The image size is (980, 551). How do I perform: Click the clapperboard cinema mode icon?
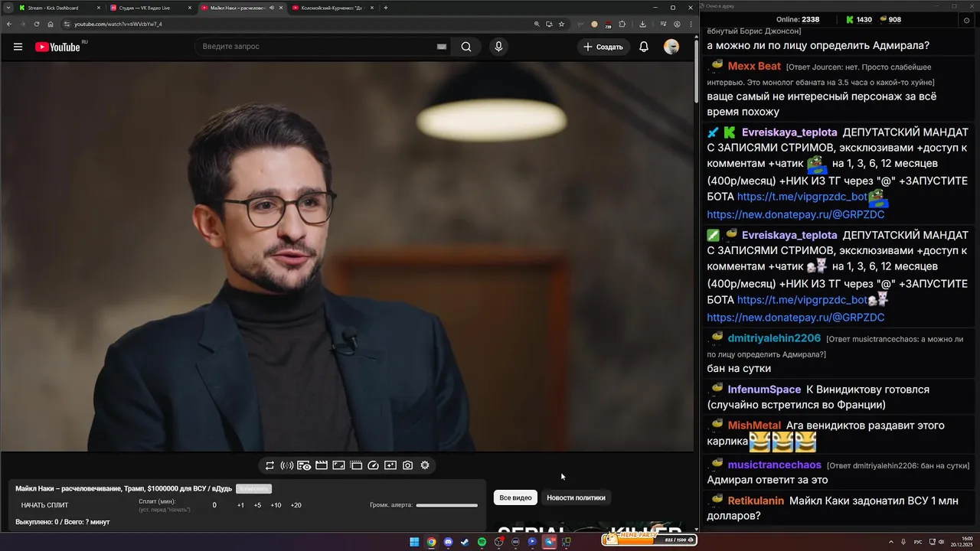point(322,465)
